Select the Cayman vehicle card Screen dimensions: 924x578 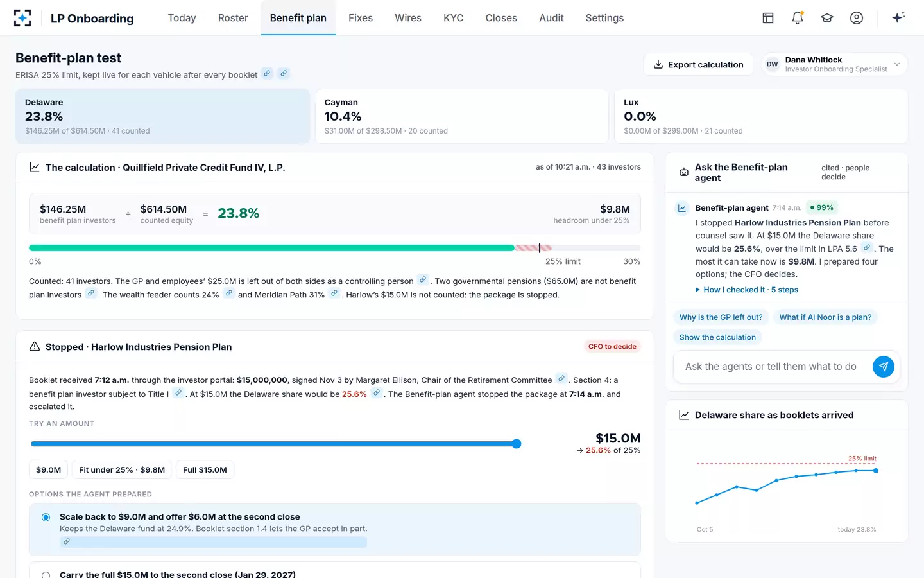point(462,116)
